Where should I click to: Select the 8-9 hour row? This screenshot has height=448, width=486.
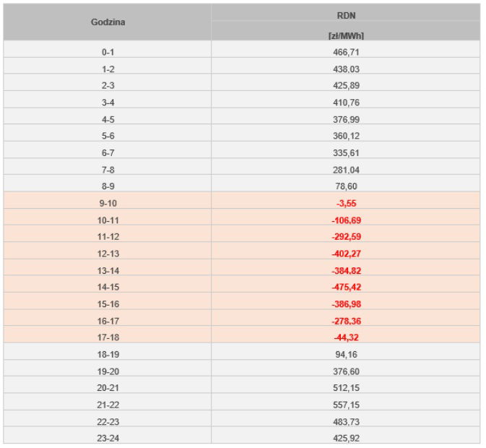[108, 186]
